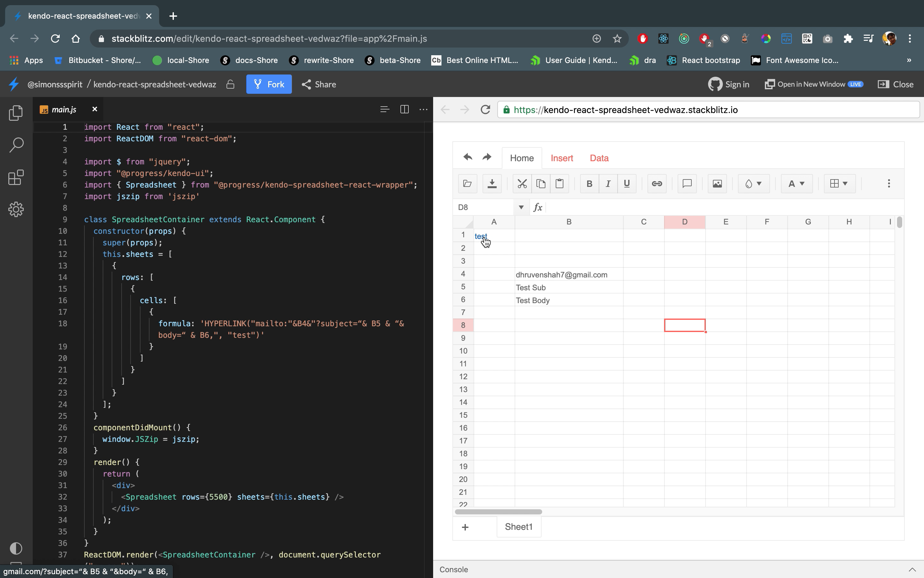Click the Paste clipboard icon
Image resolution: width=924 pixels, height=578 pixels.
point(559,183)
